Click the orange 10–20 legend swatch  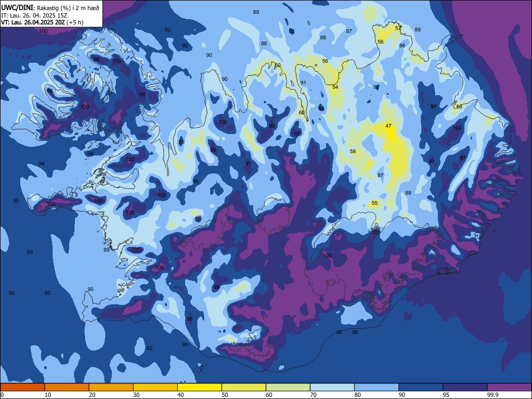click(67, 387)
